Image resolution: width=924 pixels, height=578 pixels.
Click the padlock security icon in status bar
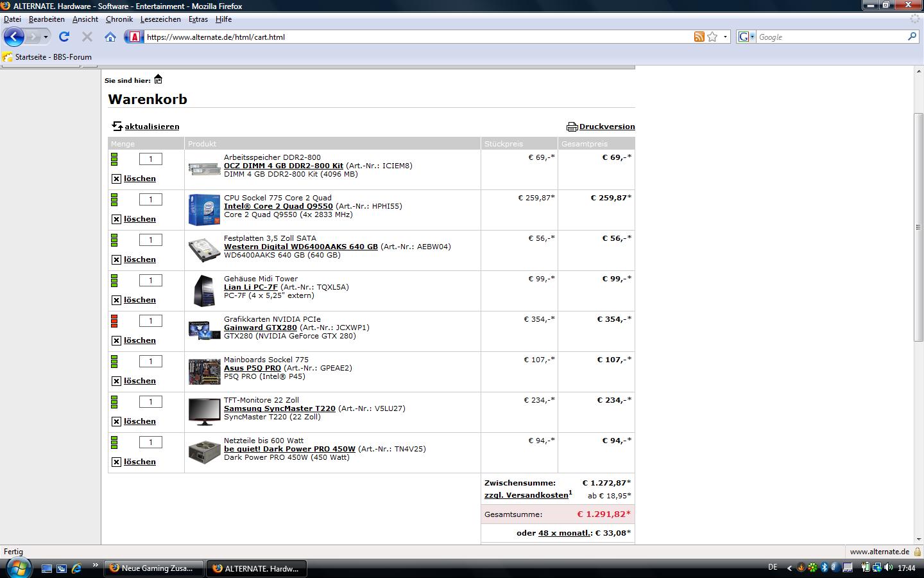pos(918,551)
